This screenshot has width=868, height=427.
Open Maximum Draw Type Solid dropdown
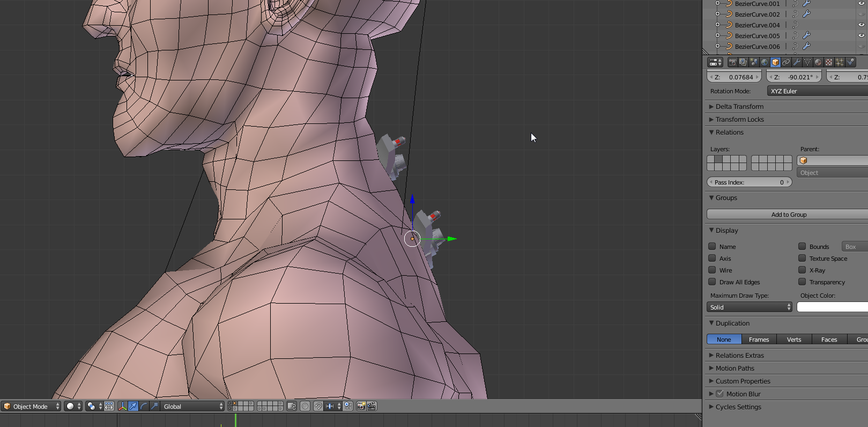750,307
